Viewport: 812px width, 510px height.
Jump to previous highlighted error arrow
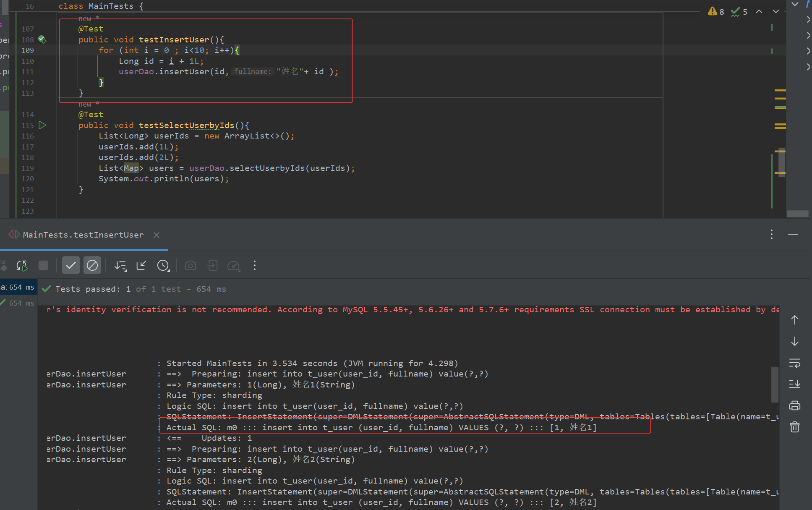(759, 12)
